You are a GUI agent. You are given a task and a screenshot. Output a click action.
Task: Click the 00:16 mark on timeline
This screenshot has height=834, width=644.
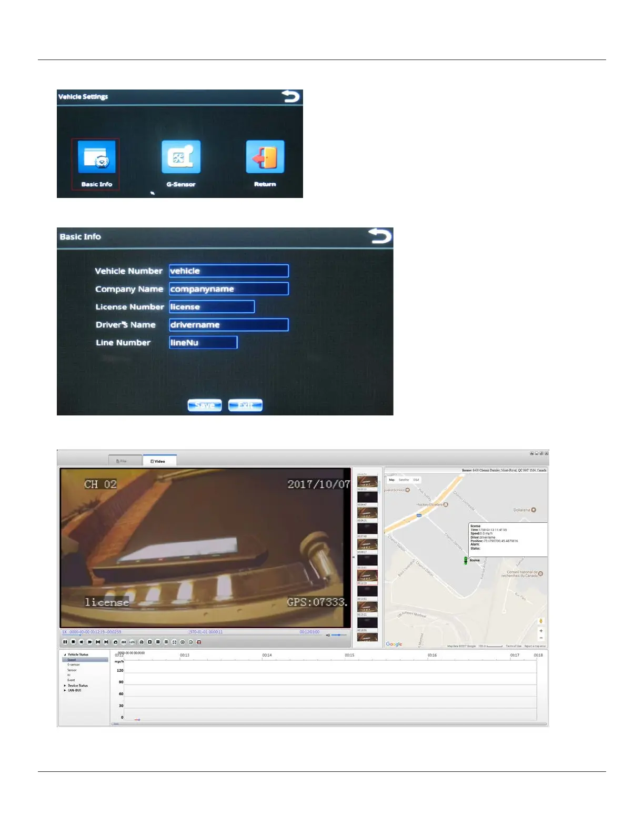(432, 655)
